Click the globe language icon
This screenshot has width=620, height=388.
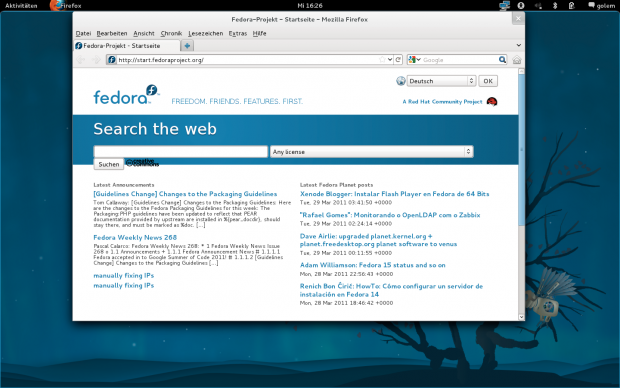pyautogui.click(x=401, y=81)
